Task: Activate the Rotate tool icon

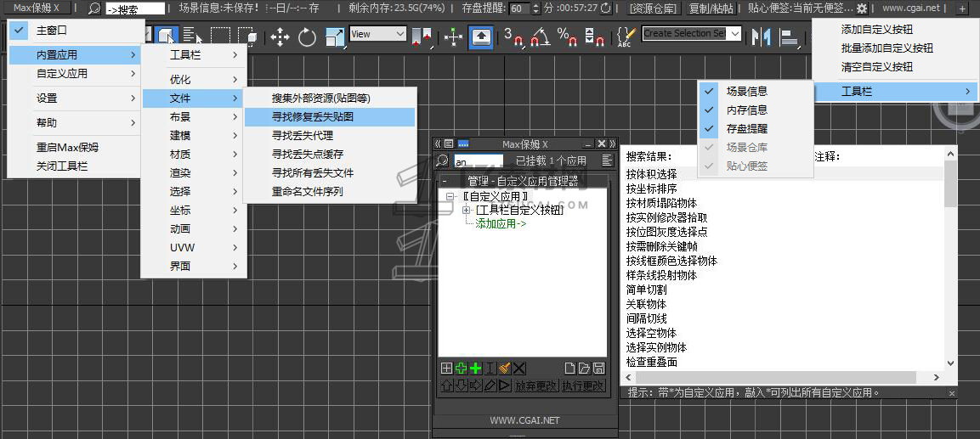Action: (307, 37)
